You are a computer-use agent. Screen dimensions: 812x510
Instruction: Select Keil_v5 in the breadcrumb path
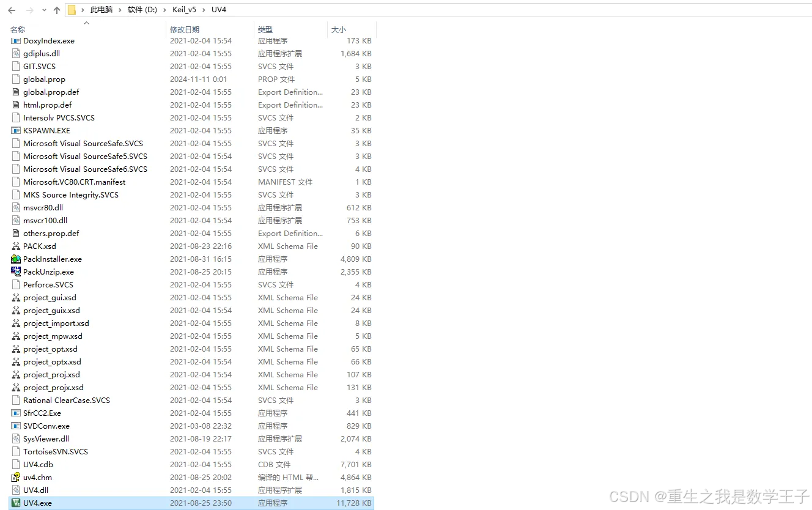point(185,10)
